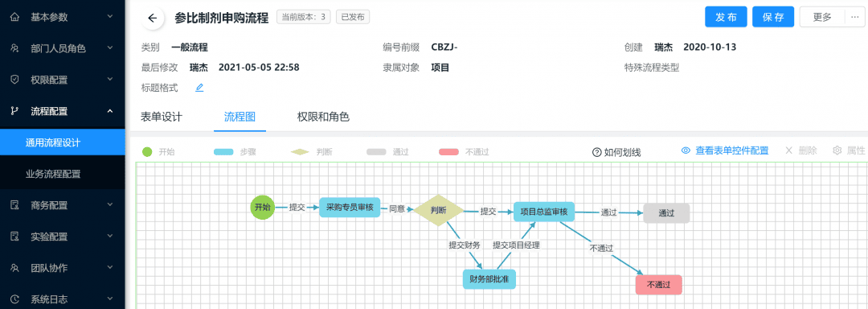Expand the 商务配置 chevron
This screenshot has height=309, width=868.
click(110, 205)
